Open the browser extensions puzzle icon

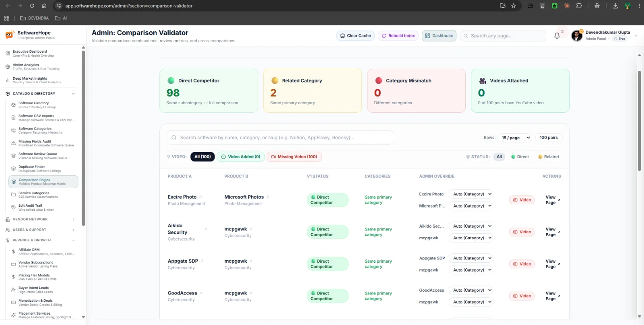pos(579,6)
